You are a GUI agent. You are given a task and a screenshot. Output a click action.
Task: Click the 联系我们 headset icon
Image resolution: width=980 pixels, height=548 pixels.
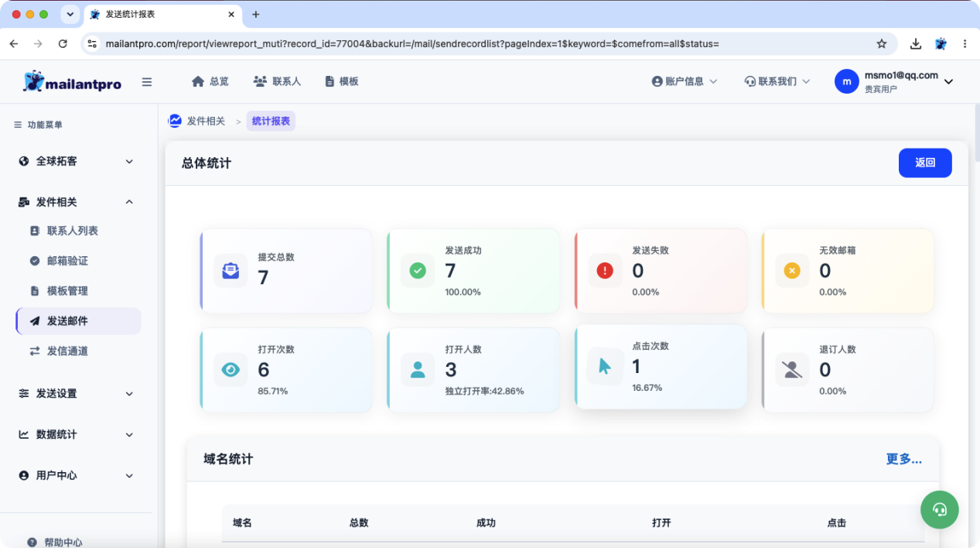coord(750,81)
